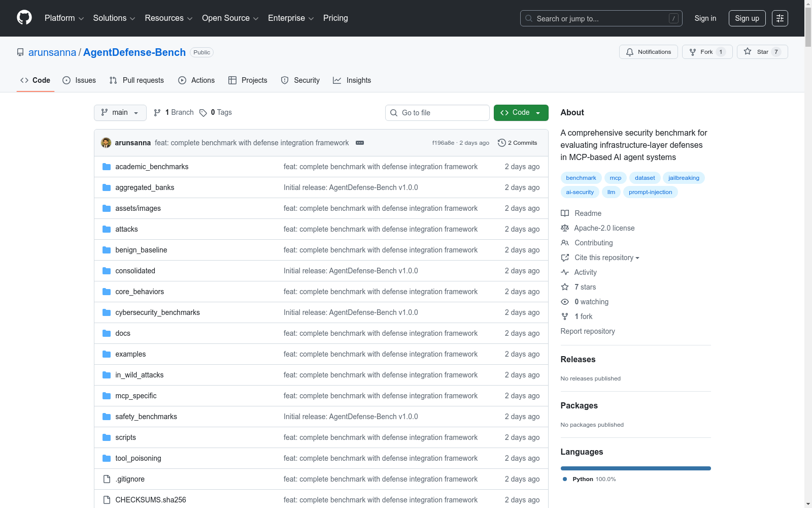This screenshot has height=508, width=812.
Task: Click the pulse icon beside Activity
Action: (565, 272)
